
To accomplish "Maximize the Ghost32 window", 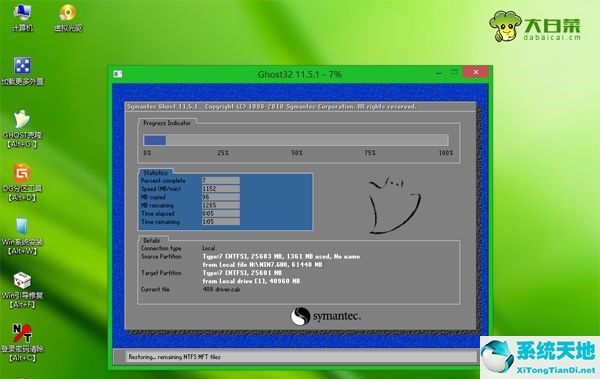I will point(455,72).
